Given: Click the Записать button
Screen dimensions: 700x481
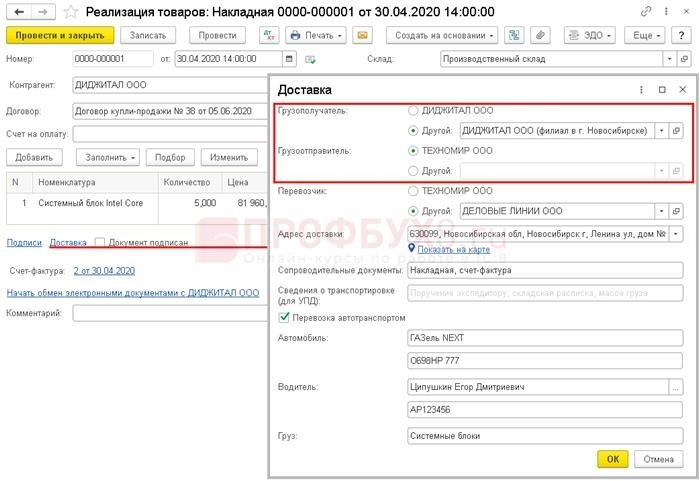Looking at the screenshot, I should tap(148, 35).
